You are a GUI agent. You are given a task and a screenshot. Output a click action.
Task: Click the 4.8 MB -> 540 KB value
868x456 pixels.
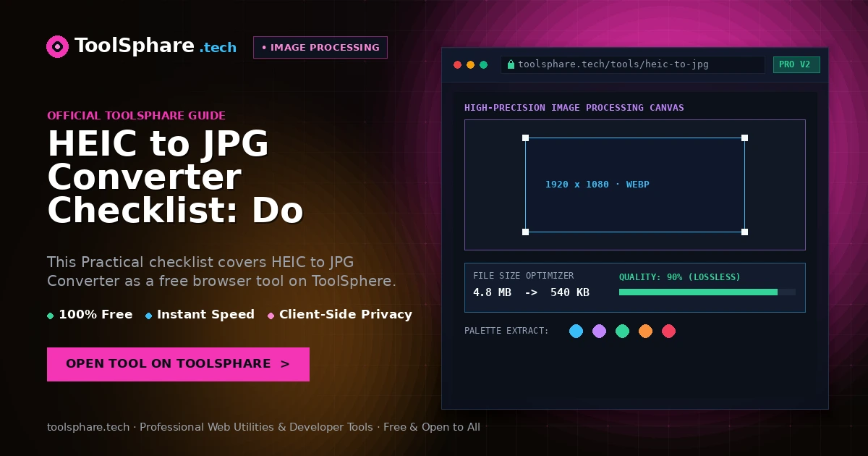coord(531,292)
